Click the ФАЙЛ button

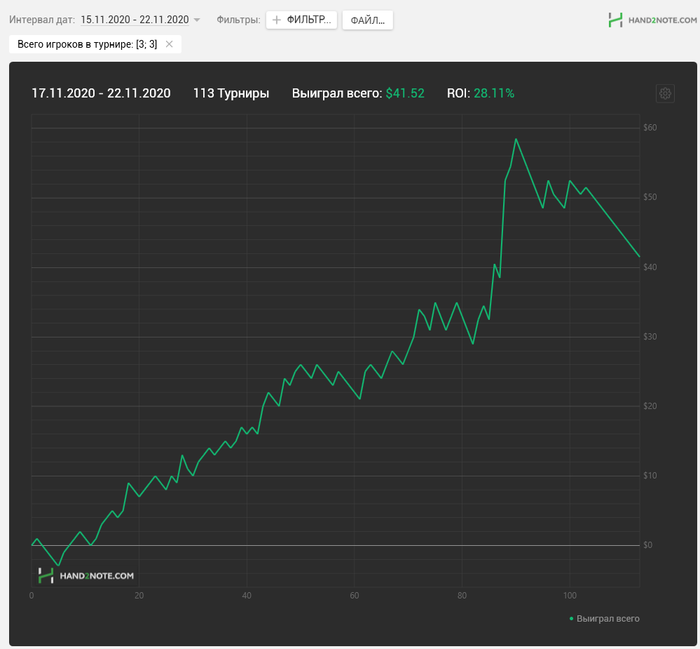click(367, 20)
